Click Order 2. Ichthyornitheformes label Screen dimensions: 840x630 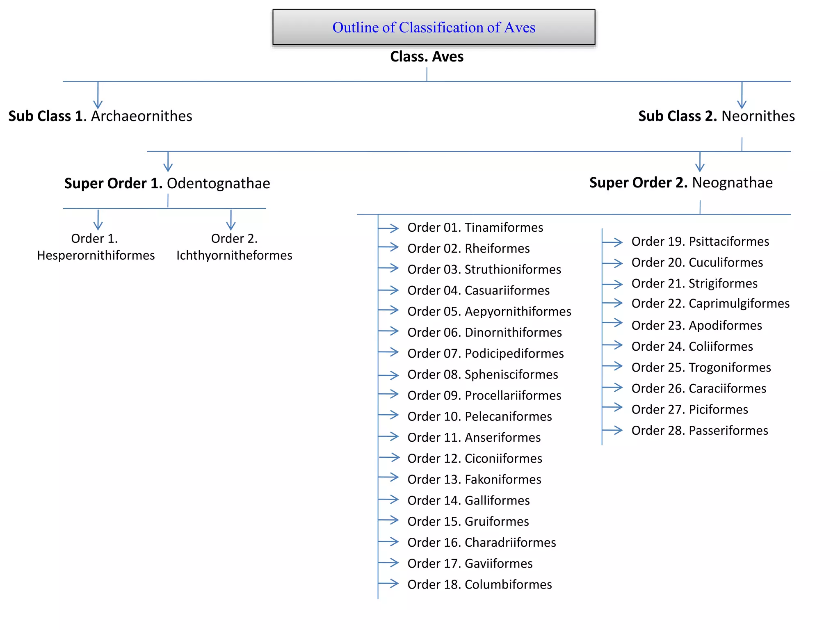(234, 247)
